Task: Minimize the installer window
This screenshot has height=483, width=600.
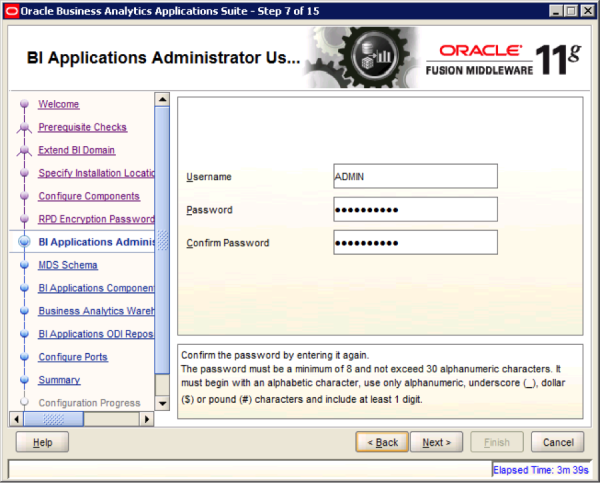Action: tap(556, 11)
